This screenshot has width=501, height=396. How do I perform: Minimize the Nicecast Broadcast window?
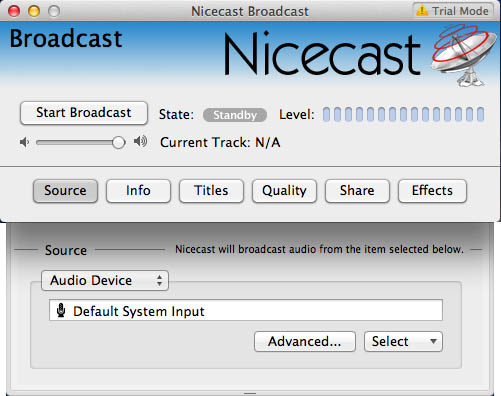(34, 11)
